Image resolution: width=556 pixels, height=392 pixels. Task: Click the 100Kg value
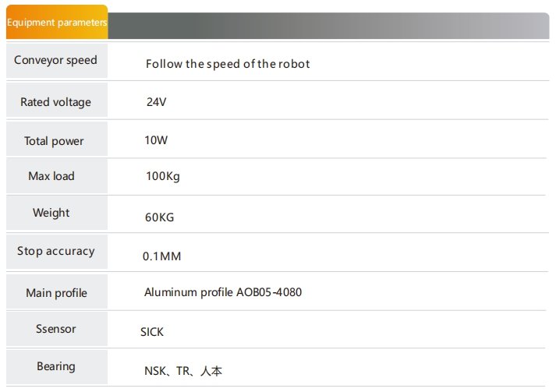tap(163, 176)
